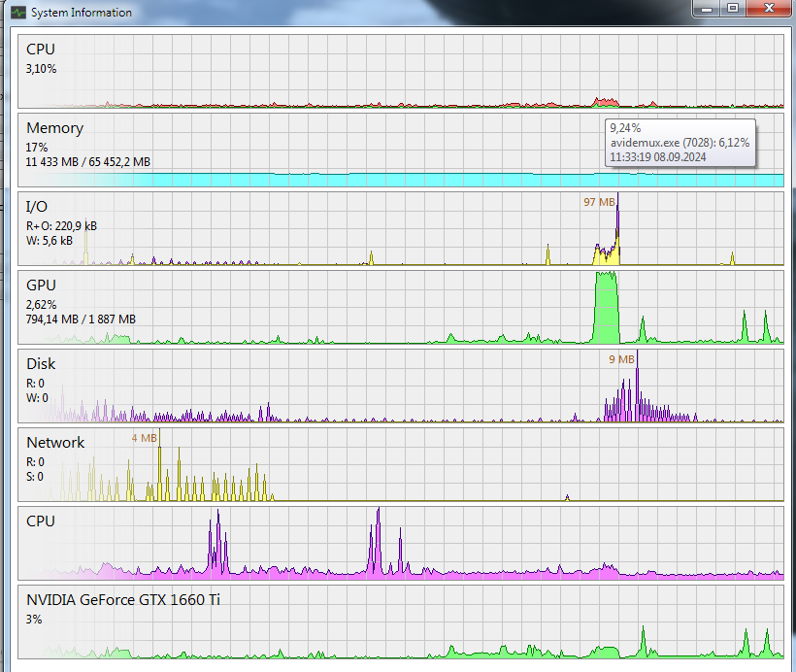This screenshot has width=796, height=672.
Task: Click the Disk graph label
Action: [41, 364]
